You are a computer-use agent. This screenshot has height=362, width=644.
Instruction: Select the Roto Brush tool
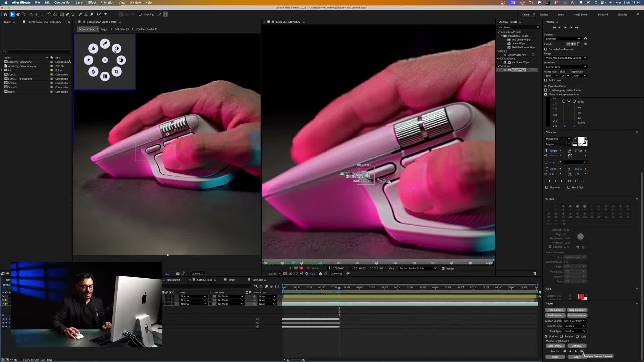point(99,14)
